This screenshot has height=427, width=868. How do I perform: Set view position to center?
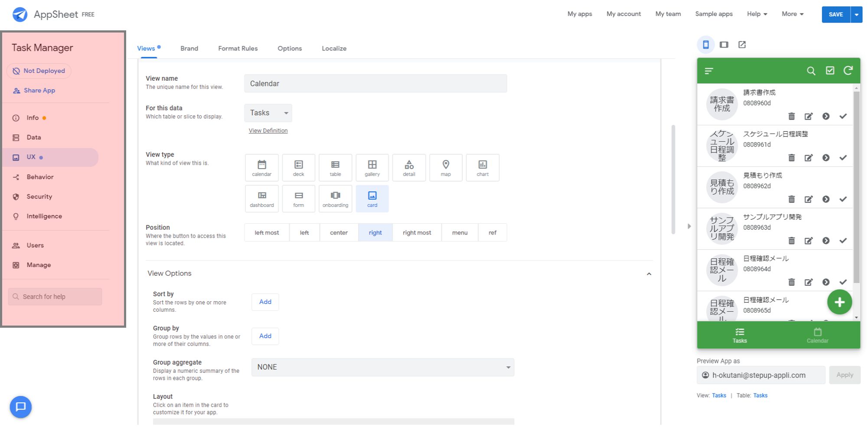(x=339, y=233)
